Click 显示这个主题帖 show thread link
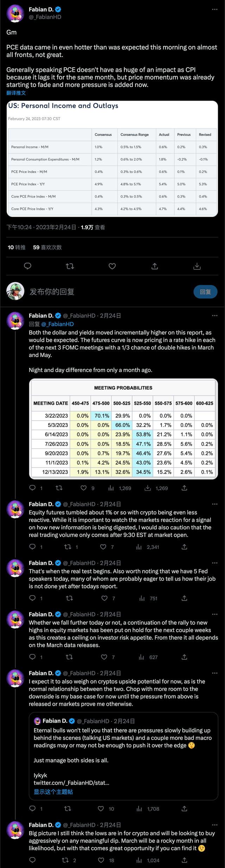 tap(53, 792)
